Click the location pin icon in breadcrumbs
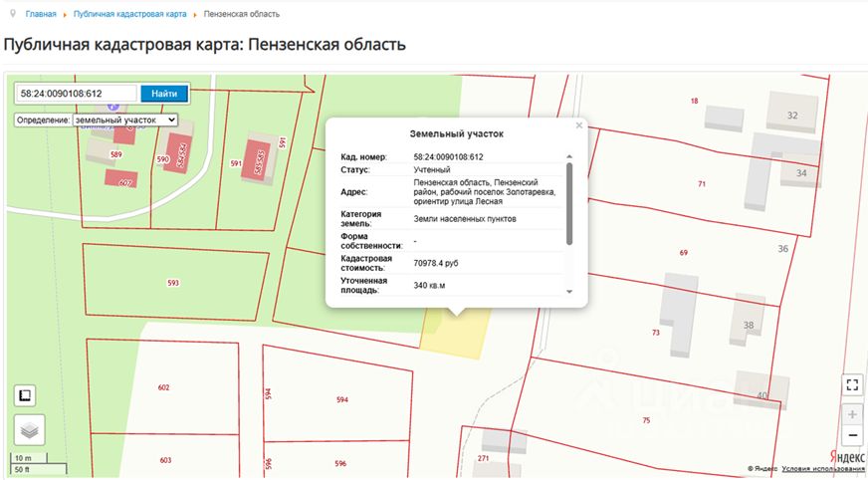 [x=13, y=13]
